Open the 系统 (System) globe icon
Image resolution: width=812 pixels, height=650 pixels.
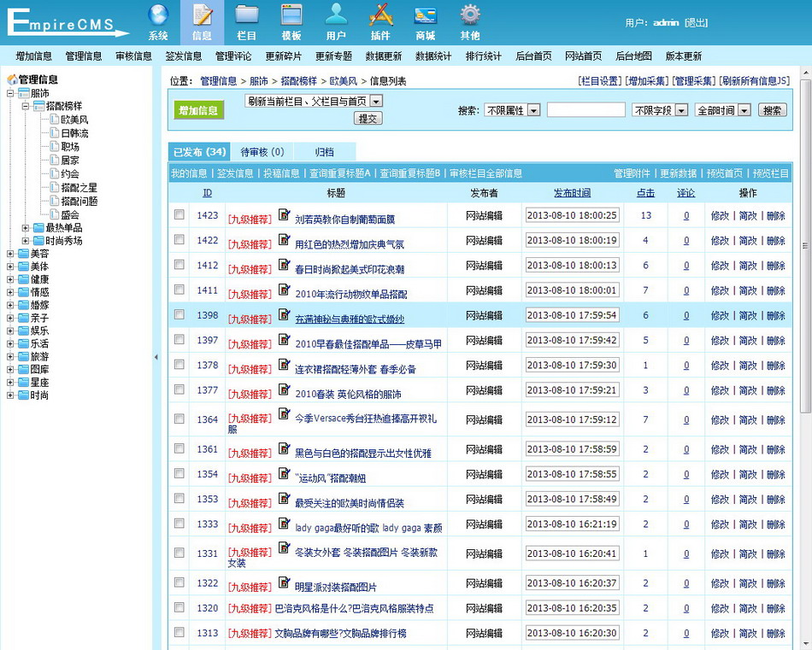(x=158, y=16)
